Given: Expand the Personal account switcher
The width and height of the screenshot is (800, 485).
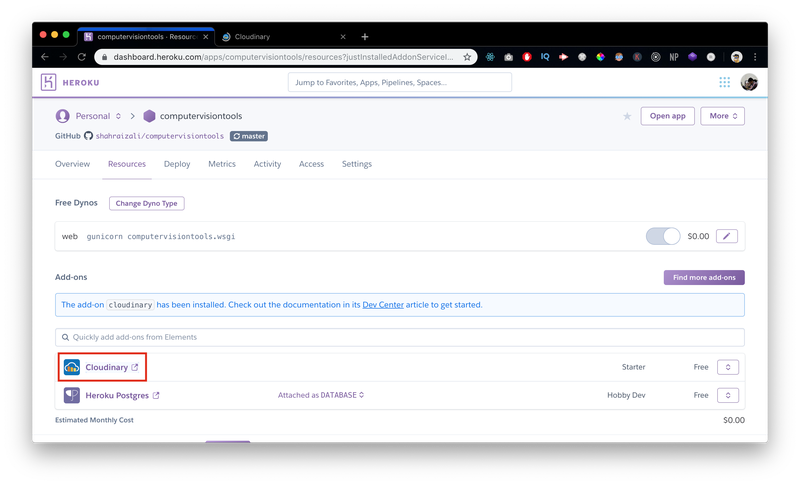Looking at the screenshot, I should tap(118, 116).
